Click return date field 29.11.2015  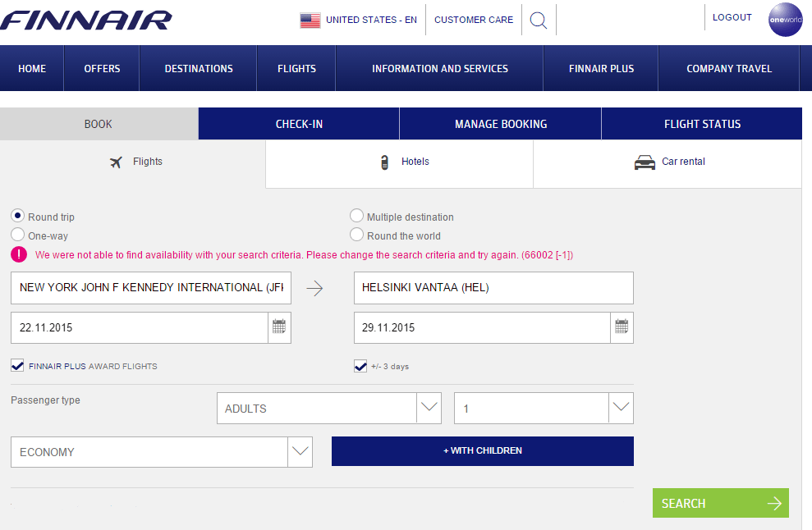(x=482, y=327)
